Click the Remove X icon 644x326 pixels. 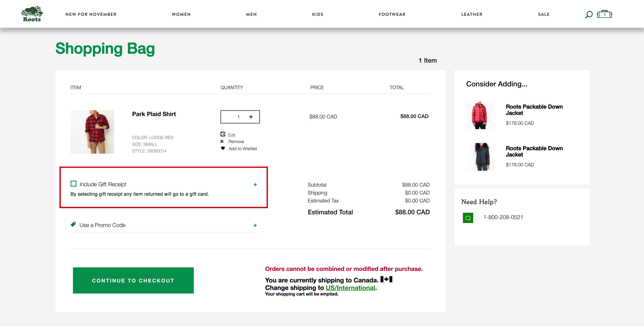click(x=222, y=141)
